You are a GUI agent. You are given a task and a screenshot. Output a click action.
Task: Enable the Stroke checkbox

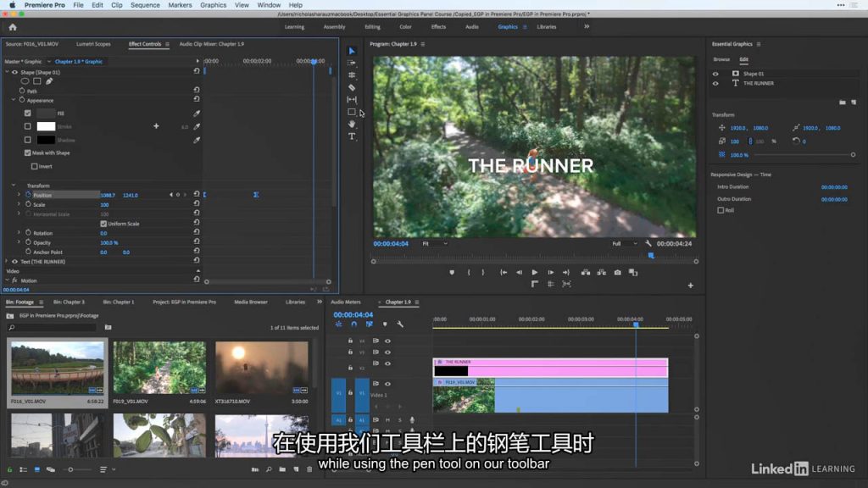click(28, 126)
